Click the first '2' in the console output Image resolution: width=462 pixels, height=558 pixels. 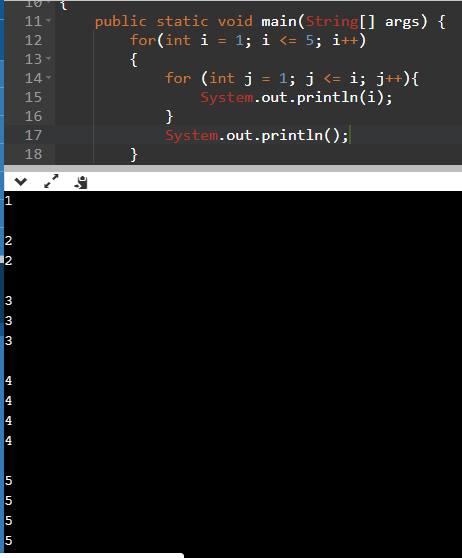(9, 241)
